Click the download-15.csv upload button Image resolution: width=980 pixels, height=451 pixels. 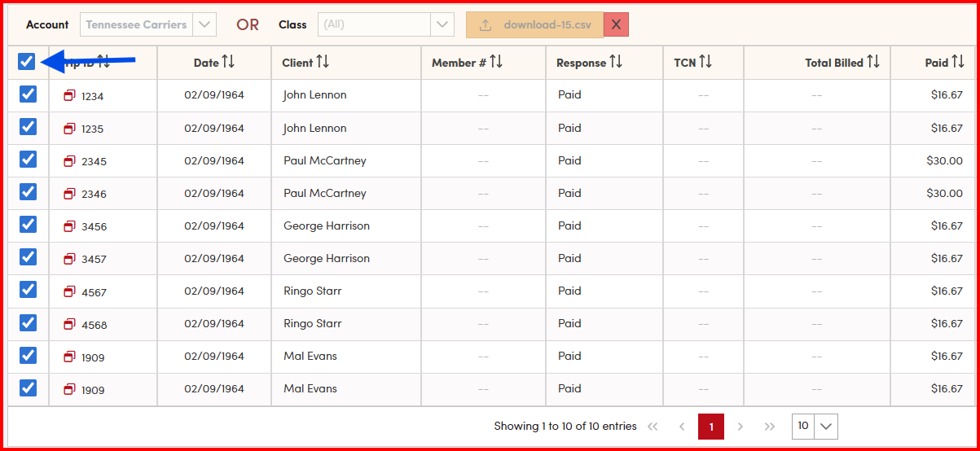click(535, 24)
